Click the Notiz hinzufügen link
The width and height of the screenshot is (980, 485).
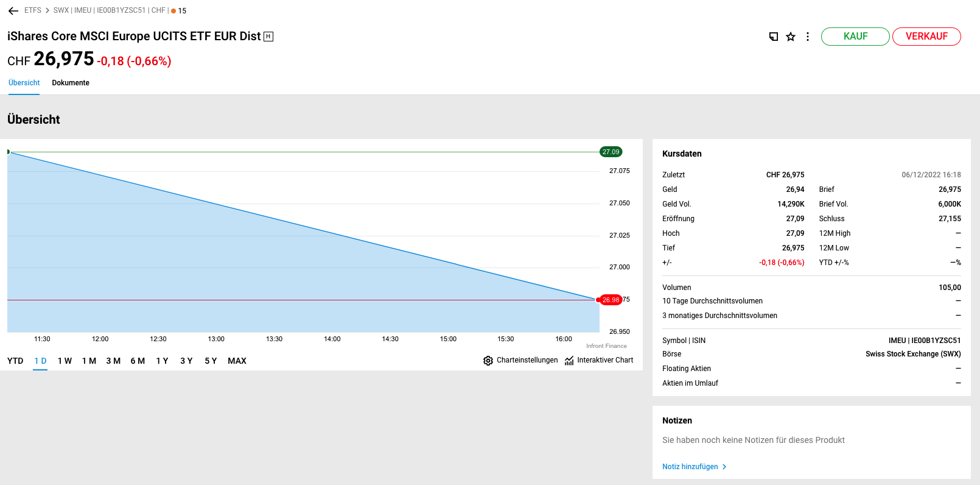pyautogui.click(x=695, y=467)
